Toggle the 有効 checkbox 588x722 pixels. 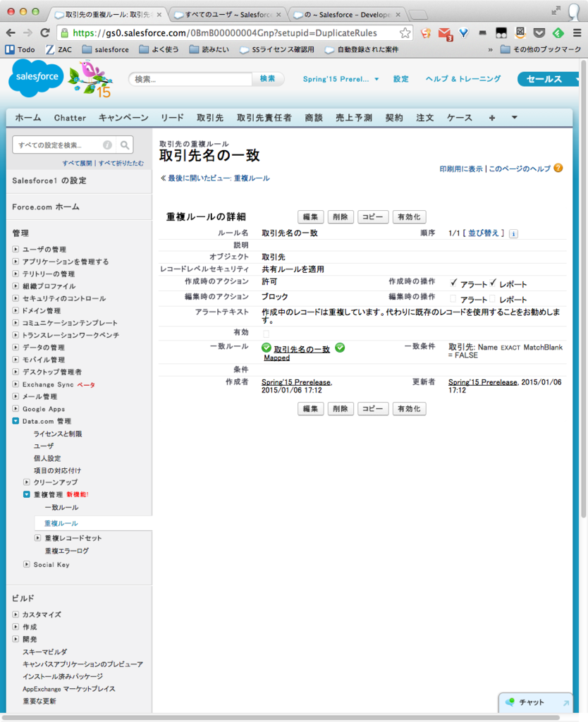click(x=266, y=334)
